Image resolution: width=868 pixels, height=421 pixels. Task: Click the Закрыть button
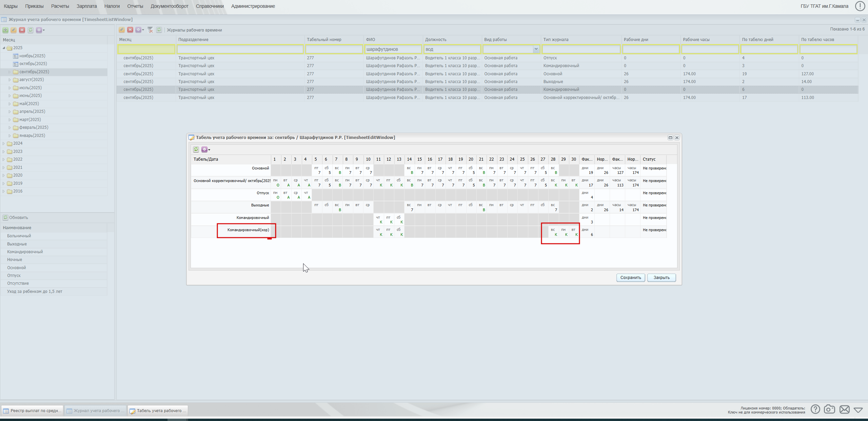click(x=661, y=278)
